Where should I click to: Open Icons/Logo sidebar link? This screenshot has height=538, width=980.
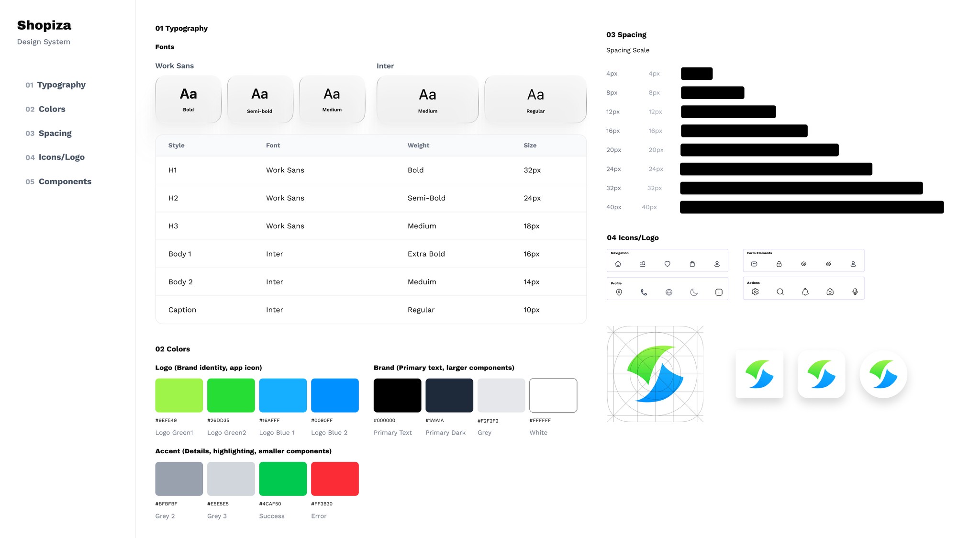(61, 157)
